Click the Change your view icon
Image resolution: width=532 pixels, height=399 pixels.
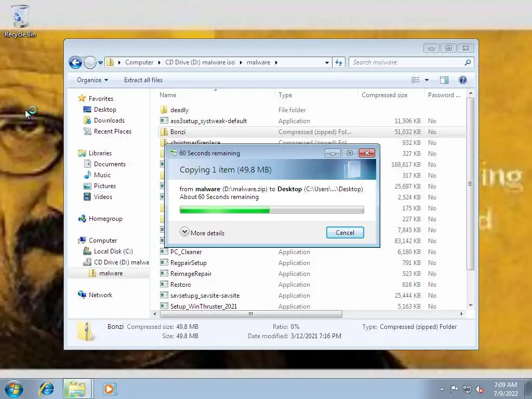click(415, 80)
